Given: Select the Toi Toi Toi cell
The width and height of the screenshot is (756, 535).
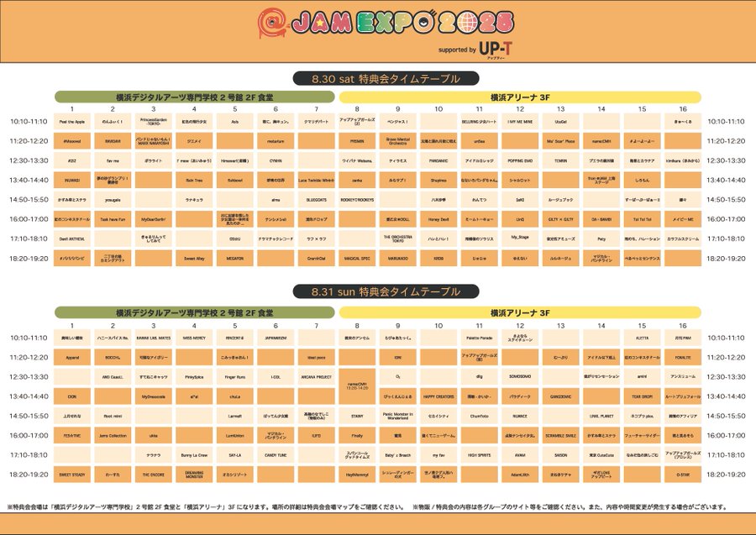Looking at the screenshot, I should coord(643,219).
